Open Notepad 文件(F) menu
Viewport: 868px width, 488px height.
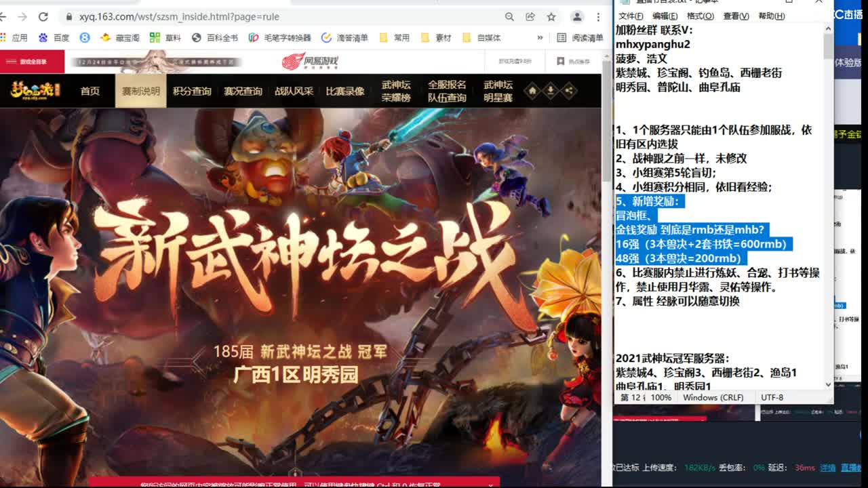631,16
